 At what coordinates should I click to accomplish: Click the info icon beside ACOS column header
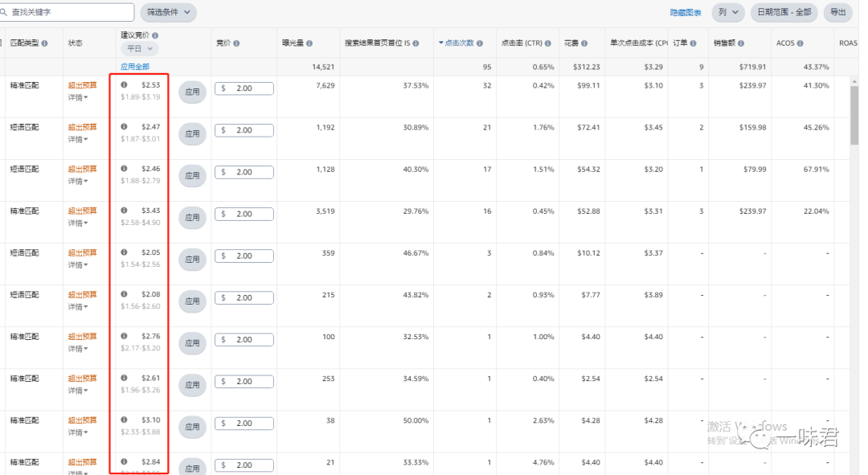[800, 44]
